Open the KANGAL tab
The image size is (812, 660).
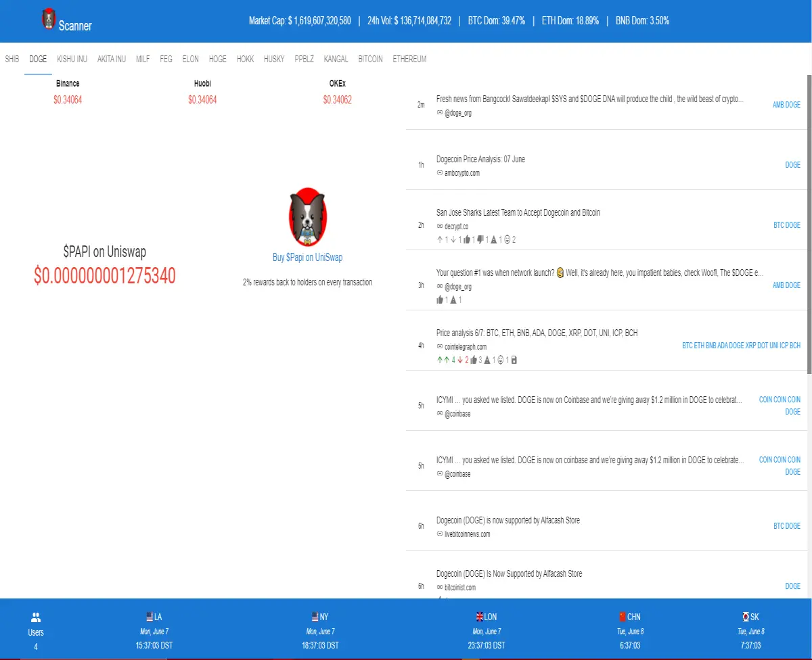pos(336,59)
